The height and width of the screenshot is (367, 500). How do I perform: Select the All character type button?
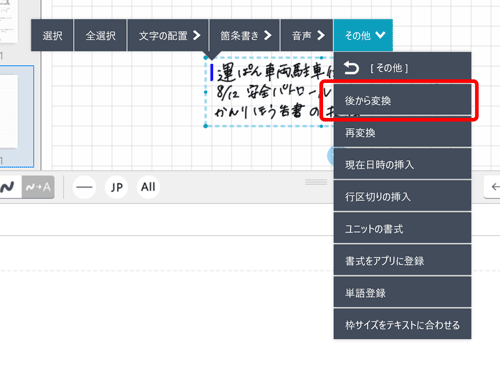148,187
